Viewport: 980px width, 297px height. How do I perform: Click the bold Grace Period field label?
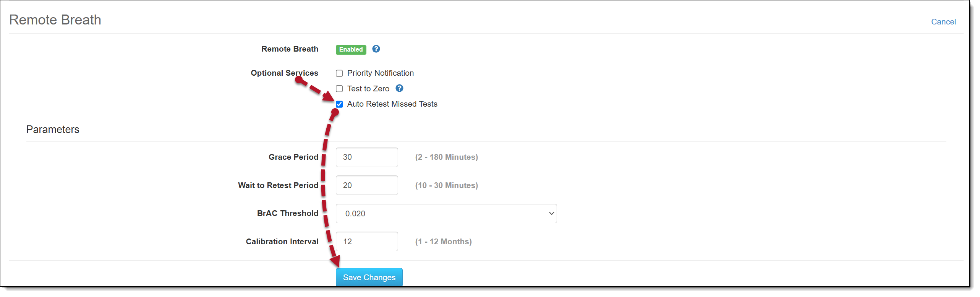click(x=293, y=157)
